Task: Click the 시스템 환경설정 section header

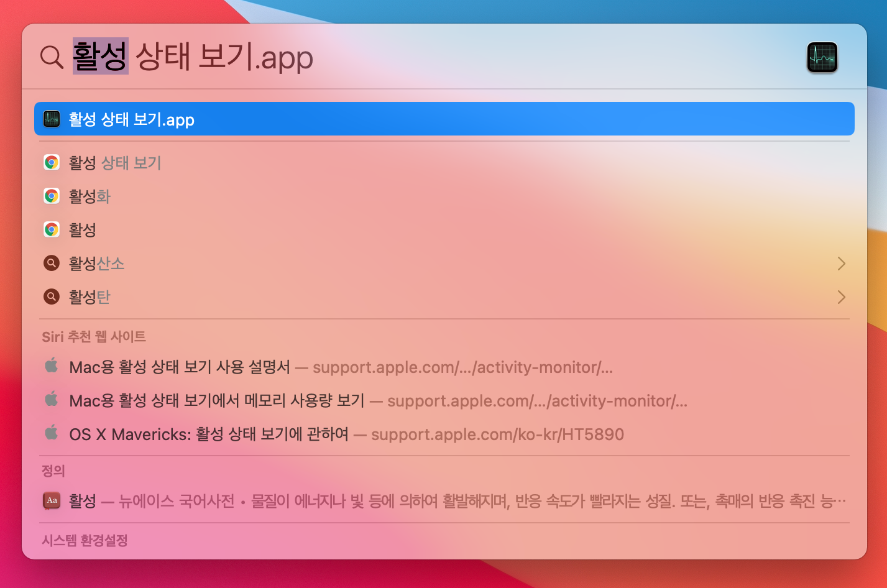Action: click(x=85, y=540)
